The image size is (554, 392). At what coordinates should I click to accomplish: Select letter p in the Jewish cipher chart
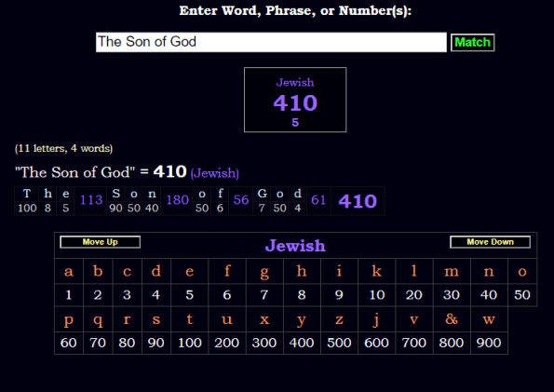click(69, 319)
